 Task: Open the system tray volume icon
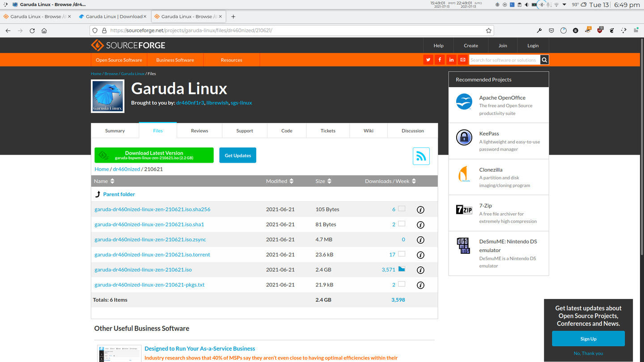coord(526,4)
